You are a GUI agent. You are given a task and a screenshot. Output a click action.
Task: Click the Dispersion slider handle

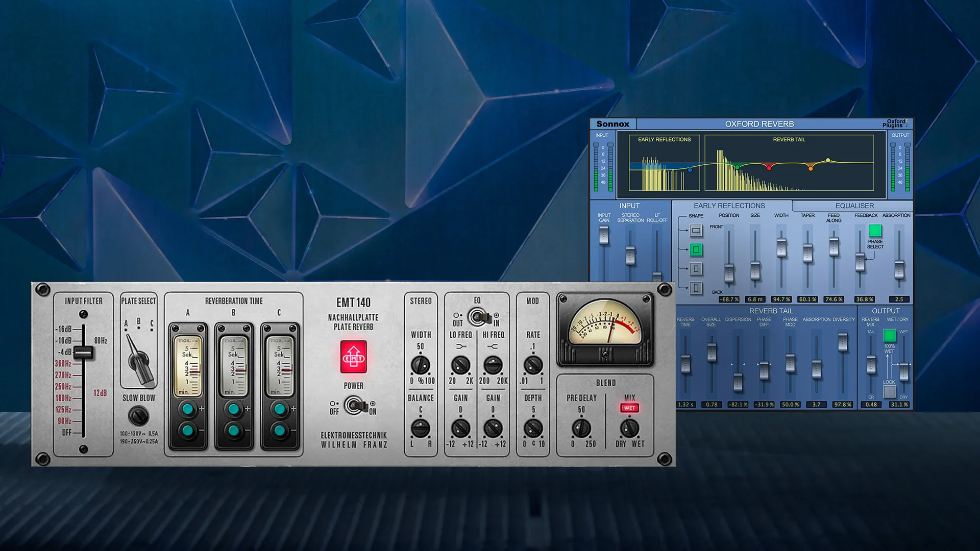(x=738, y=383)
